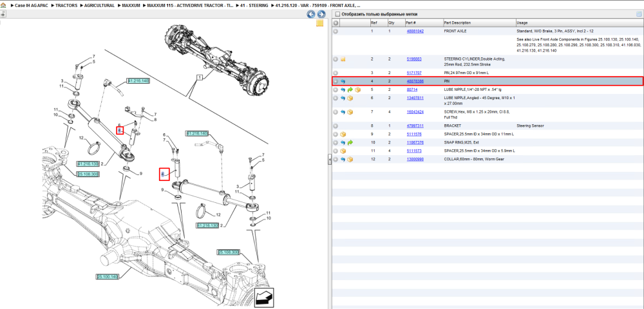Open the AGRICULTURAL breadcrumb level
This screenshot has width=644, height=309.
tap(99, 6)
